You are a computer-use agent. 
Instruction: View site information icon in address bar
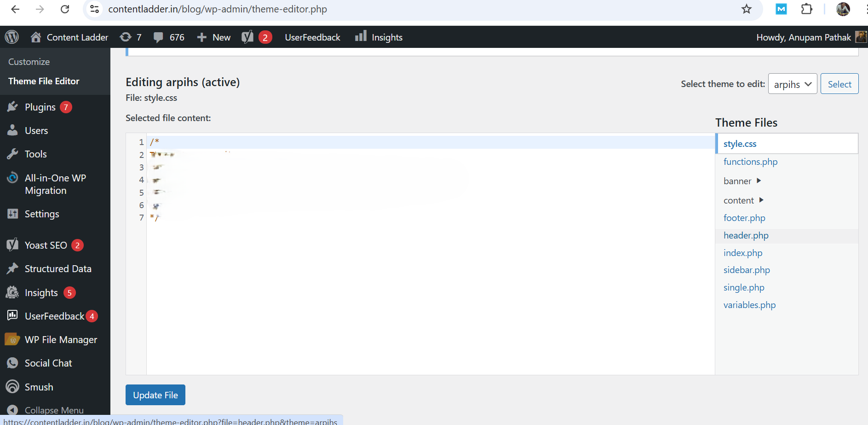[x=94, y=9]
